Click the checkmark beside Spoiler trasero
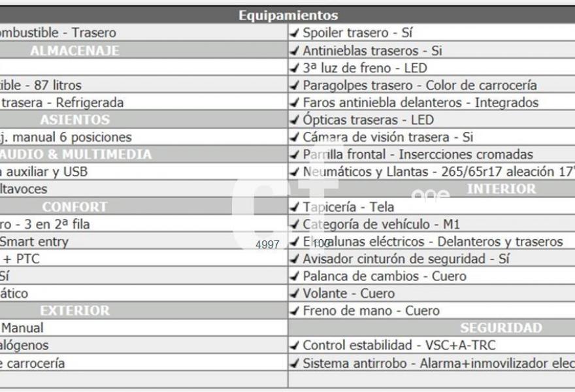 coord(295,33)
